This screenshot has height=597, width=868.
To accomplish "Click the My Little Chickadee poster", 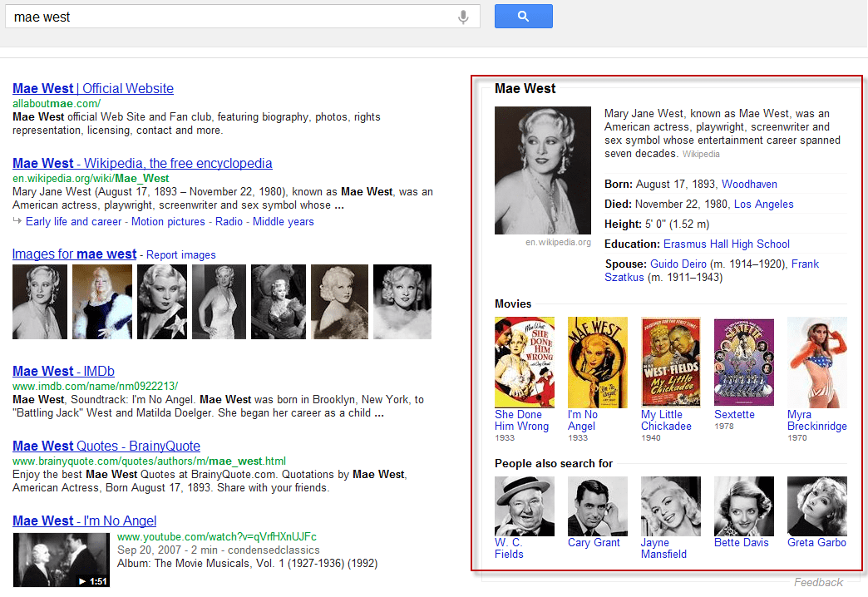I will click(670, 362).
